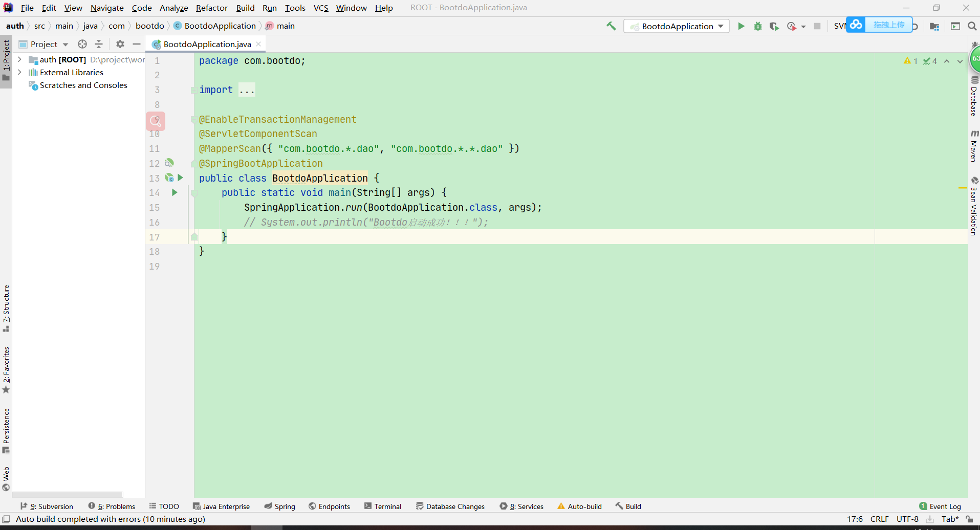Open profiler options dropdown arrow in toolbar
This screenshot has width=980, height=530.
pyautogui.click(x=803, y=27)
